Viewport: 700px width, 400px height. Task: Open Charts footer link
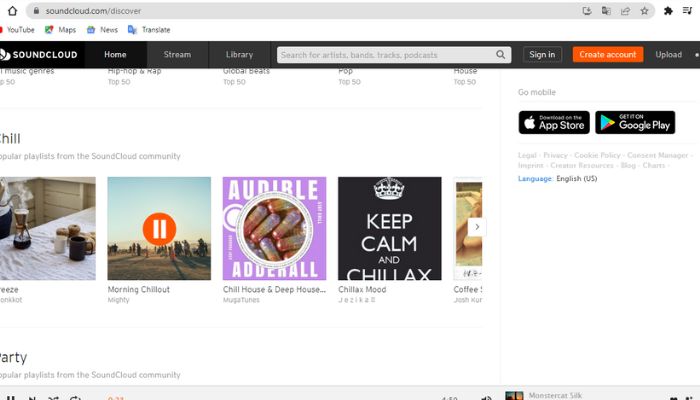[654, 165]
